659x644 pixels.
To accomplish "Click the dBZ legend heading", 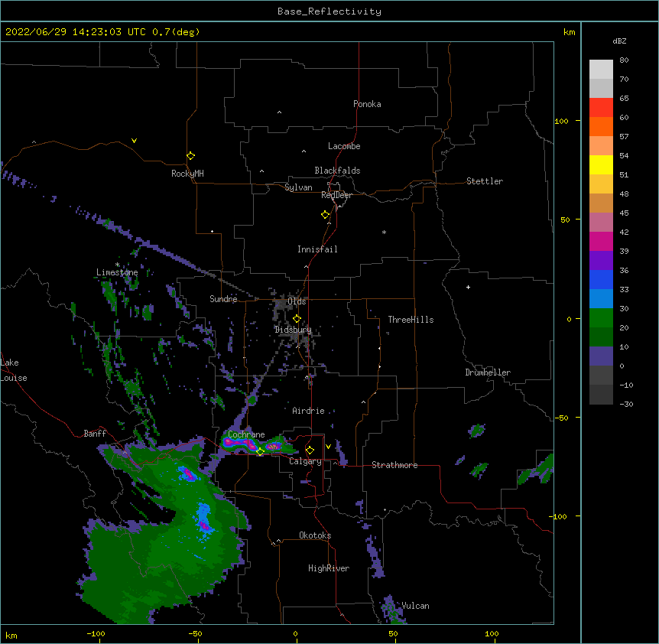I will (619, 41).
